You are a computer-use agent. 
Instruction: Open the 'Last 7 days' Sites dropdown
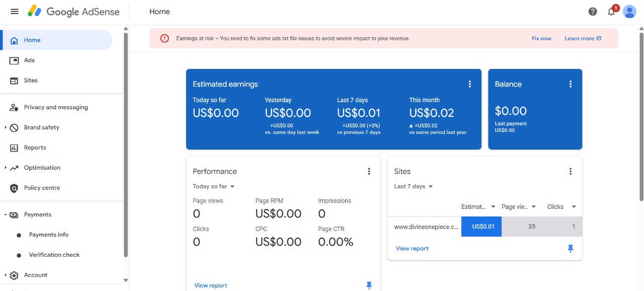tap(414, 186)
